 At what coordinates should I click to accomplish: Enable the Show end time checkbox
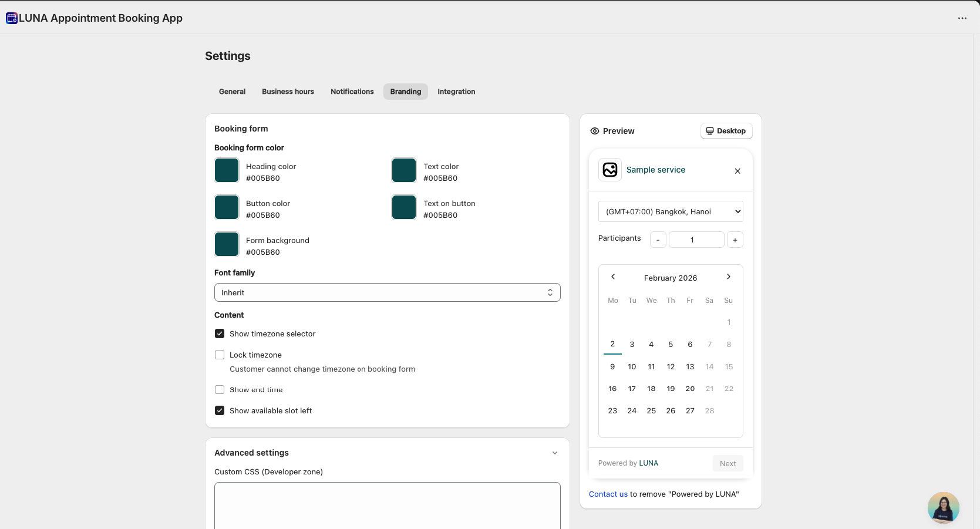220,390
